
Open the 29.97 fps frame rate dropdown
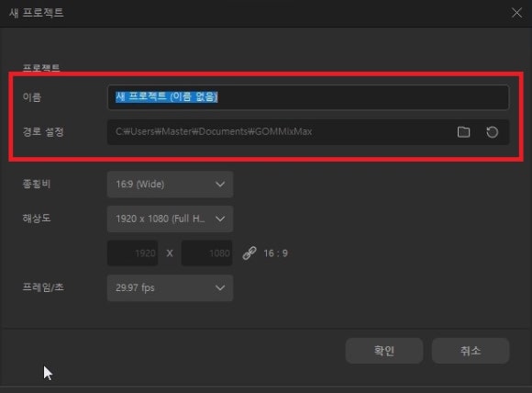tap(170, 288)
